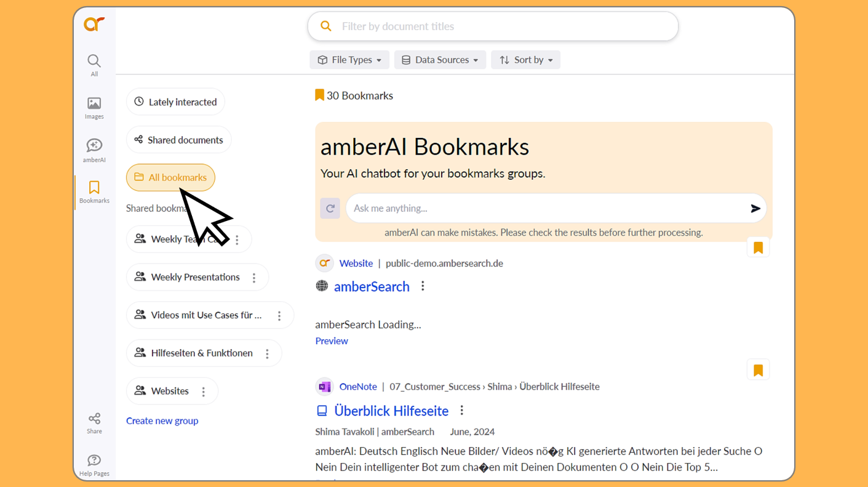This screenshot has height=487, width=868.
Task: Click the Share icon in sidebar
Action: click(x=94, y=423)
